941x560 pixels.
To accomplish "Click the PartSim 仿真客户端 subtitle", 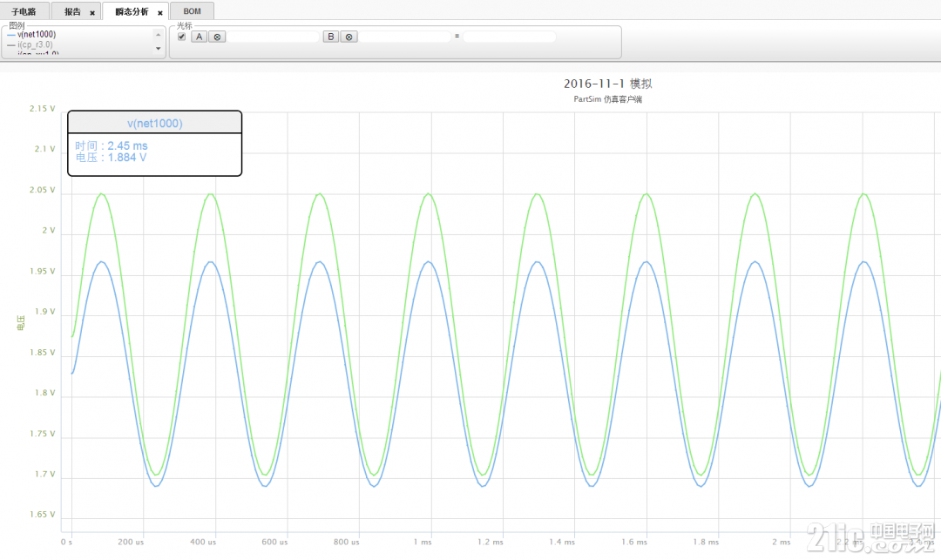I will tap(608, 99).
